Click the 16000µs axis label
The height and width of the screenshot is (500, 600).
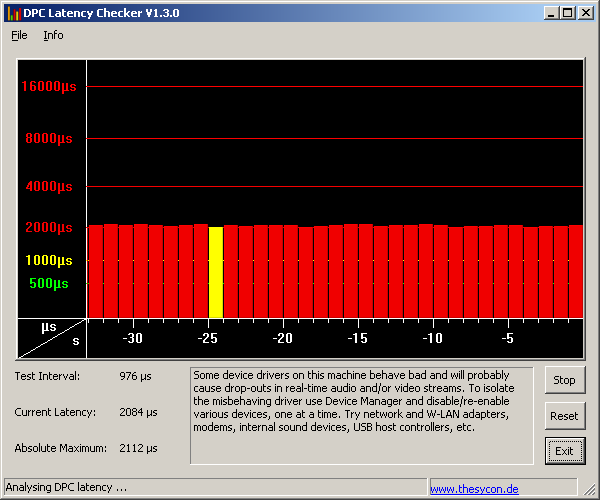pos(49,86)
